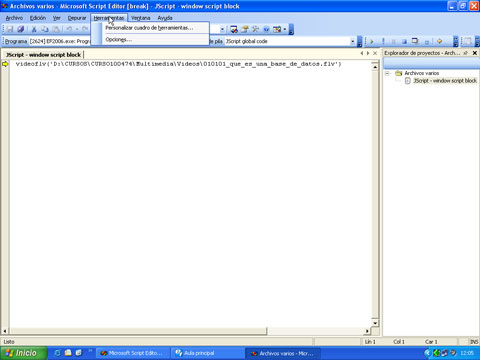
Task: Click the Inicio start button
Action: click(x=23, y=353)
